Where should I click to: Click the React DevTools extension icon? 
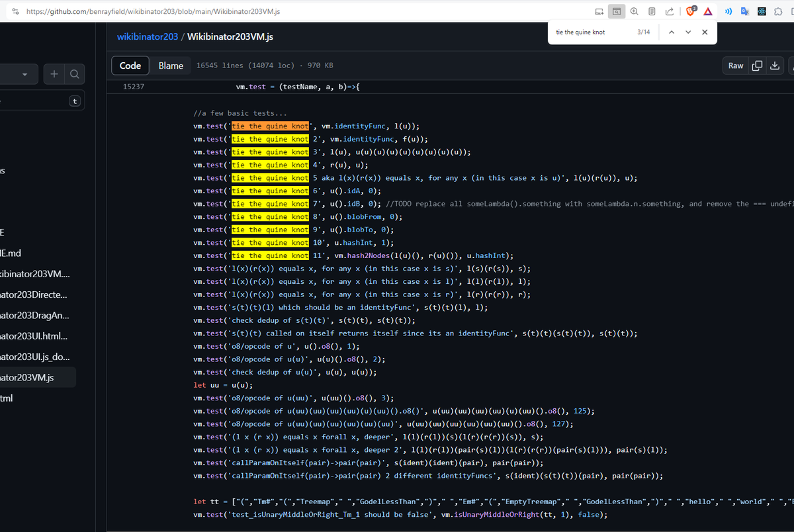pos(762,12)
